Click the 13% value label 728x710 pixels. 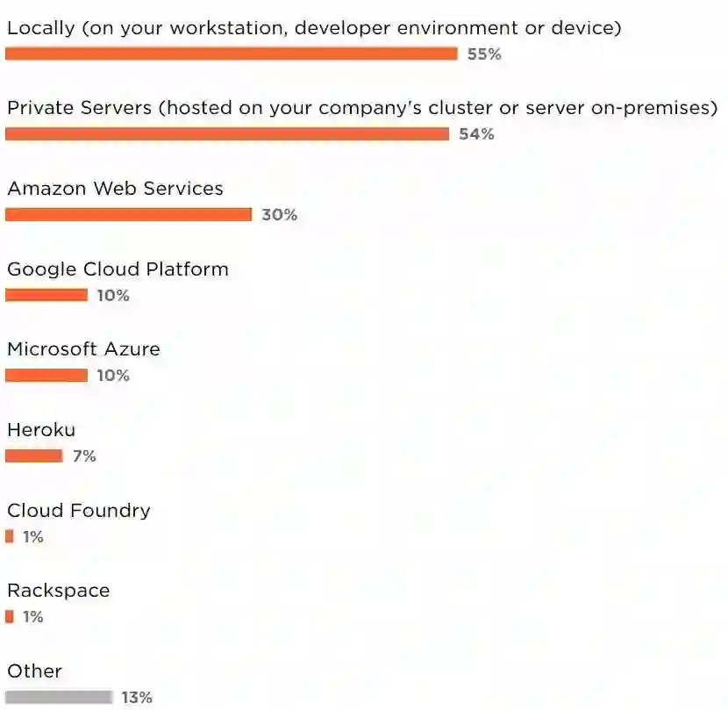coord(137,698)
